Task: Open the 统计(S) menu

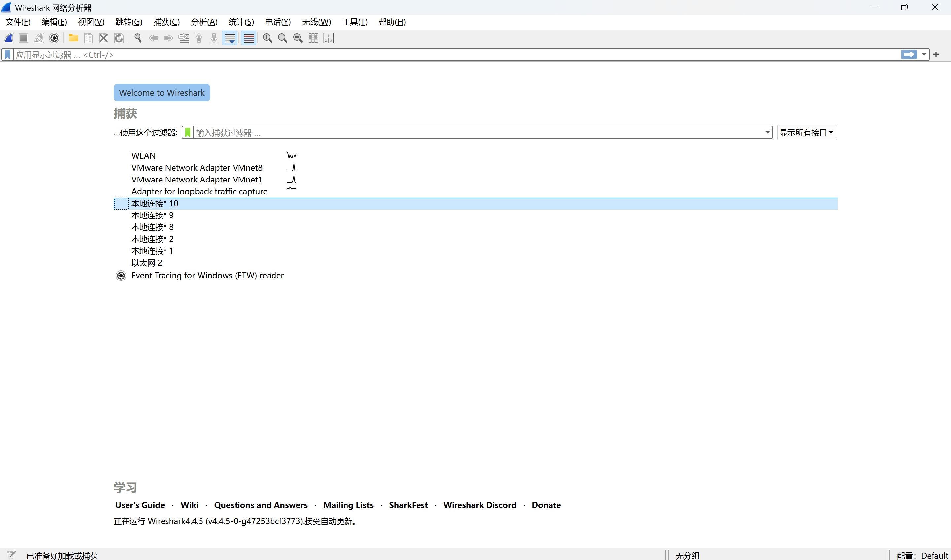Action: click(241, 22)
